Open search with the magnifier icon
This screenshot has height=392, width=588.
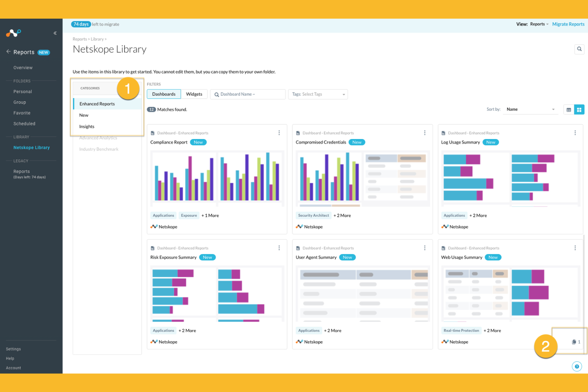pyautogui.click(x=579, y=49)
